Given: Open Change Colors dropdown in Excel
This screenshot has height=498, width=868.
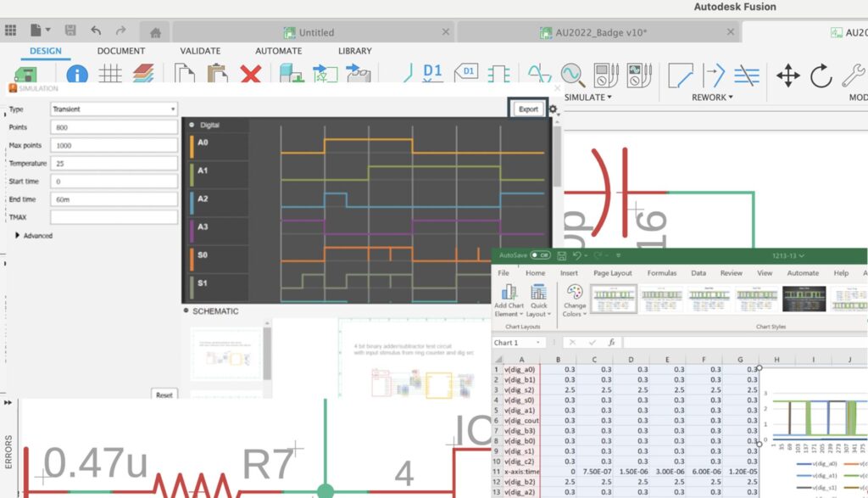Looking at the screenshot, I should pyautogui.click(x=575, y=301).
